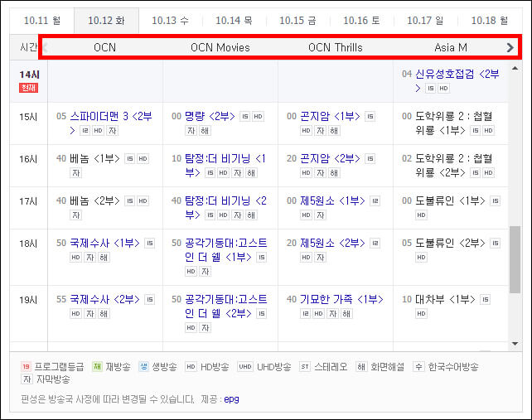Open 국제수사 <2부> program link
The height and width of the screenshot is (420, 532).
tap(105, 299)
